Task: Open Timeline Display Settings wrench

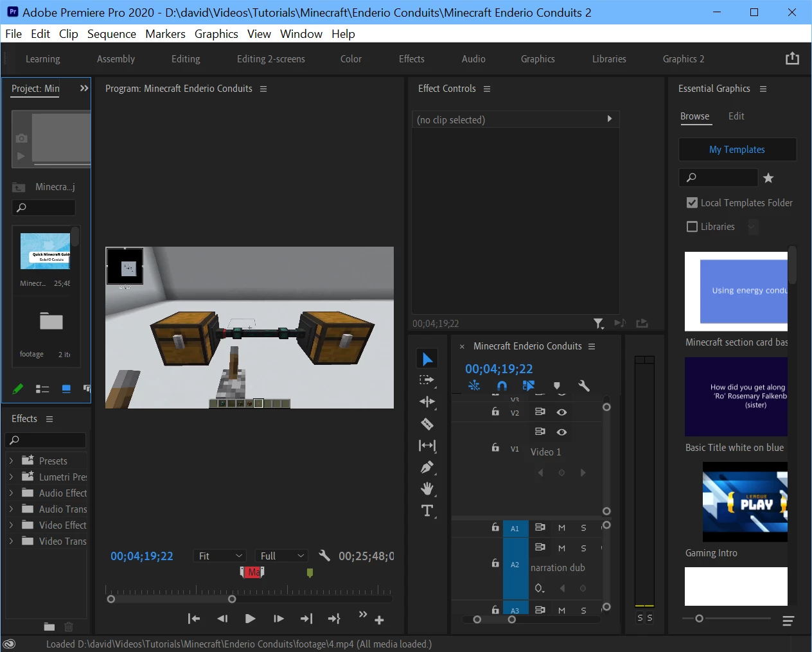Action: [584, 385]
